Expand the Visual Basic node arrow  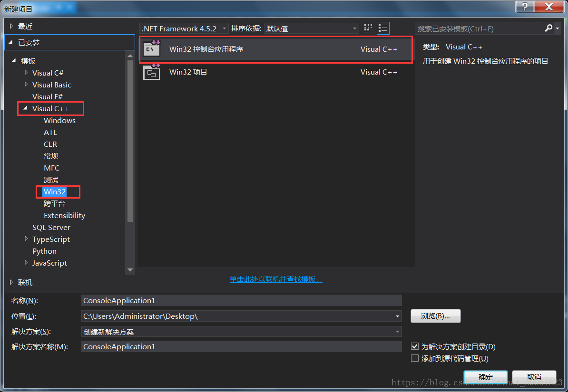(x=26, y=84)
